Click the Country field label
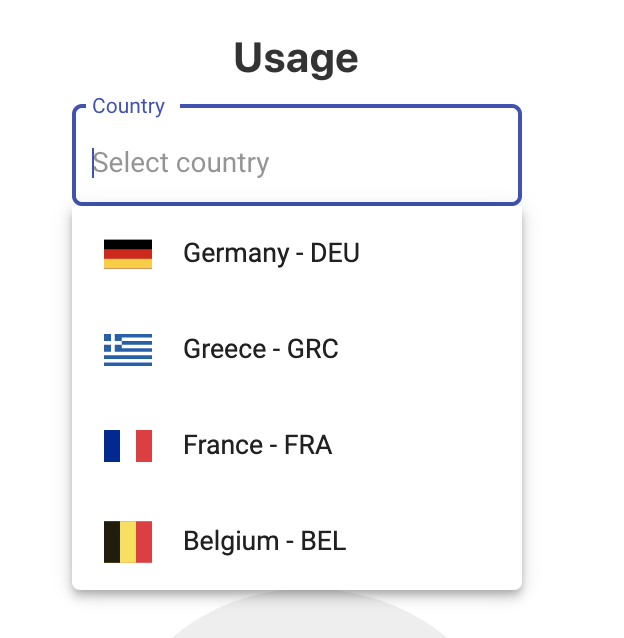Viewport: 624px width, 638px height. tap(128, 106)
